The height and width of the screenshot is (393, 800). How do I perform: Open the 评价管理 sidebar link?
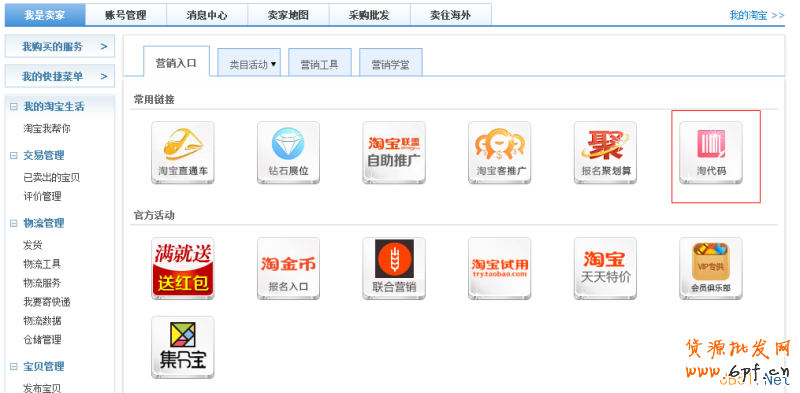point(42,196)
